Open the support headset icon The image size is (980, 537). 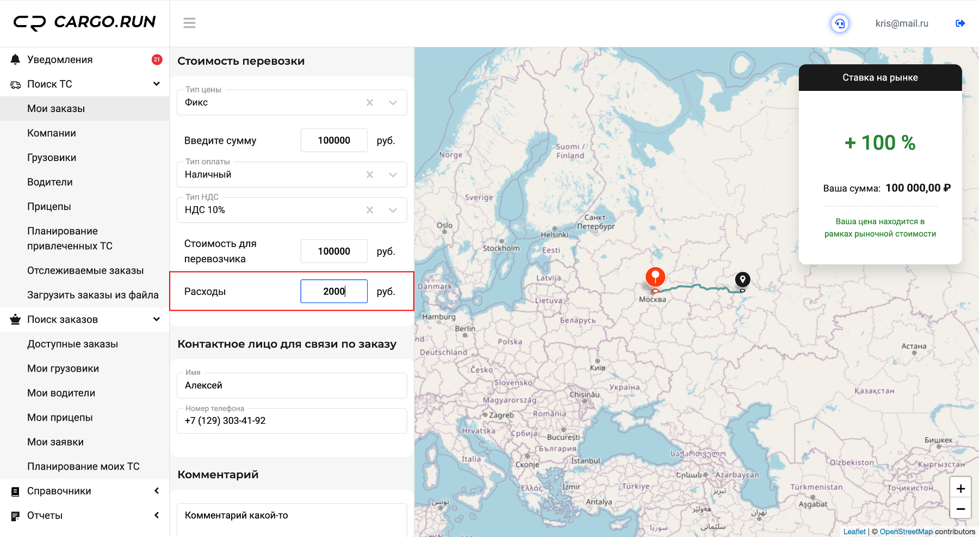840,23
